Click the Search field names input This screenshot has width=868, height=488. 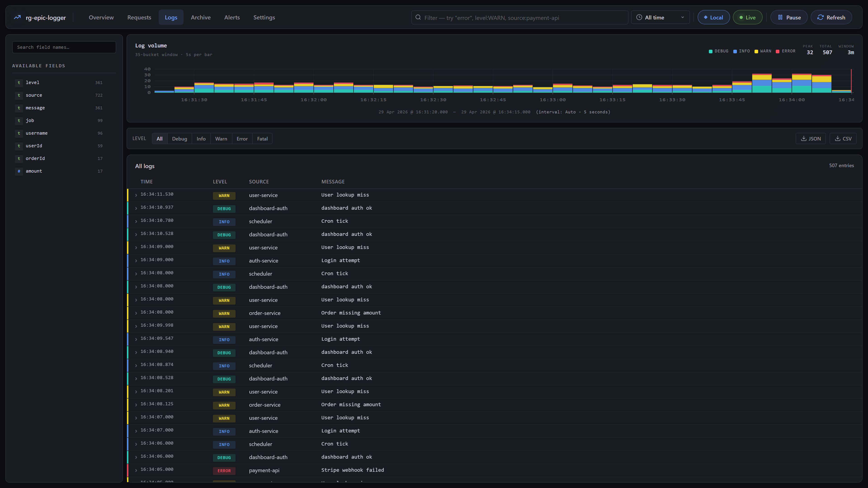[x=64, y=47]
